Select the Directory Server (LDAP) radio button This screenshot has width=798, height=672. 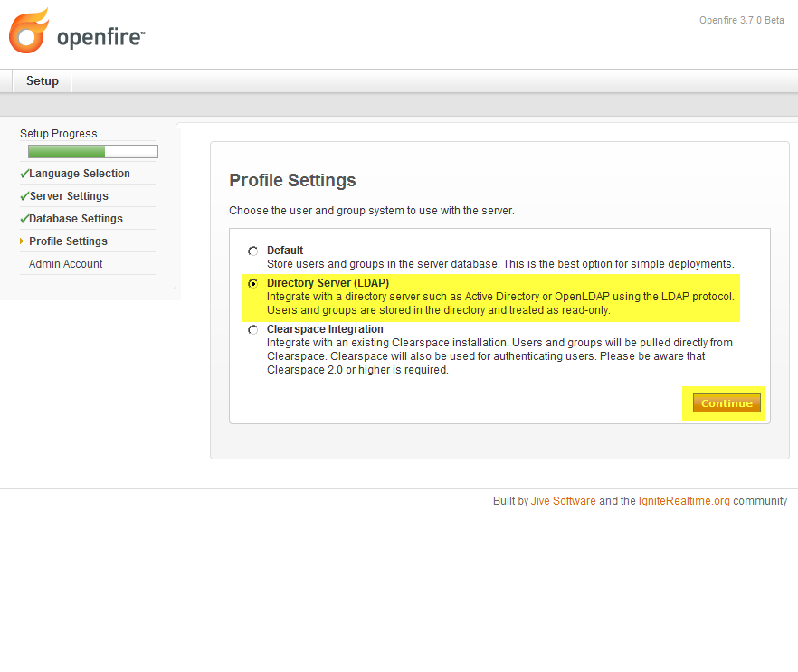(x=253, y=283)
